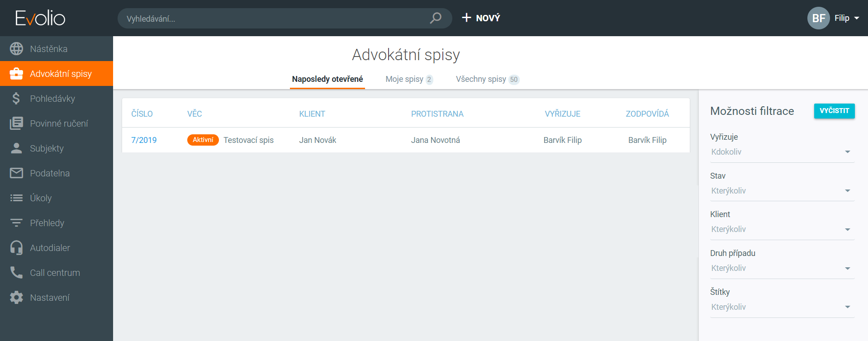Open the Povinné ručení documents icon
The width and height of the screenshot is (868, 341).
click(x=16, y=123)
